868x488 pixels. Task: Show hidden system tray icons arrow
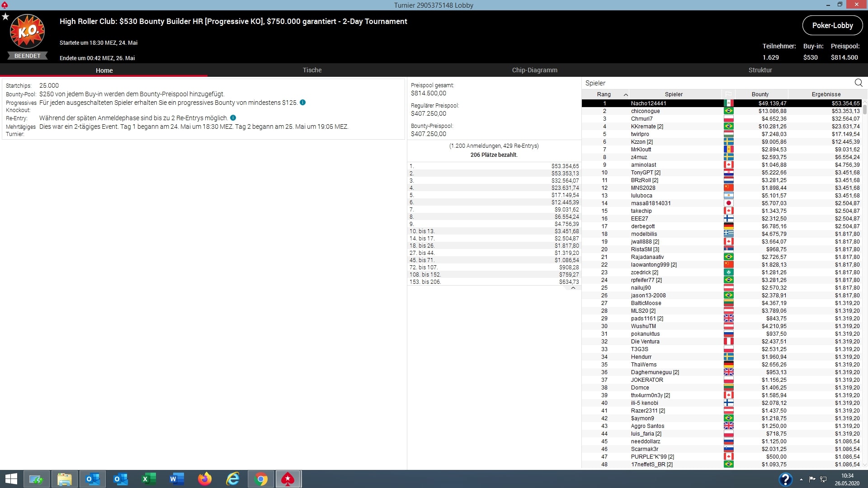[x=801, y=479]
